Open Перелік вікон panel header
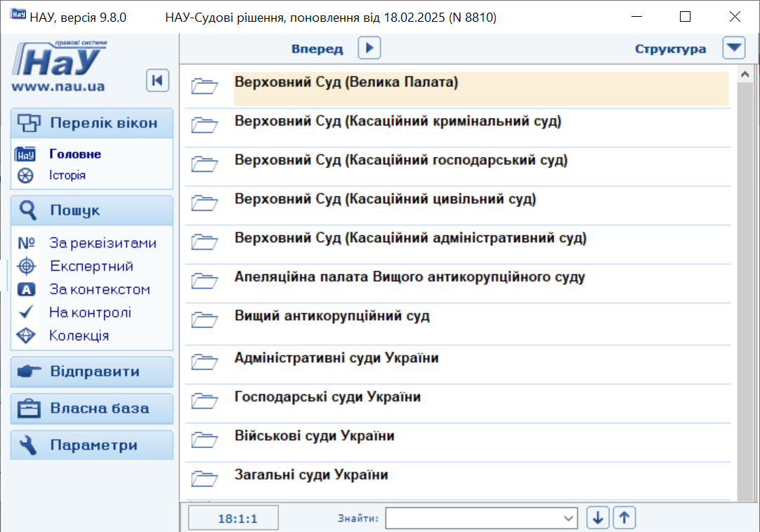This screenshot has width=760, height=532. (x=91, y=123)
